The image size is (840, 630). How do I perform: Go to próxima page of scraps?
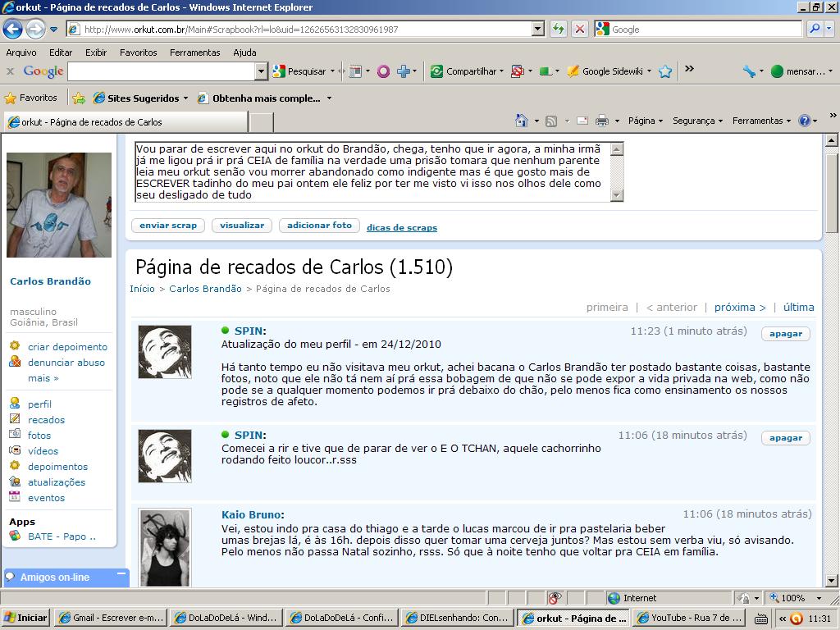coord(740,307)
